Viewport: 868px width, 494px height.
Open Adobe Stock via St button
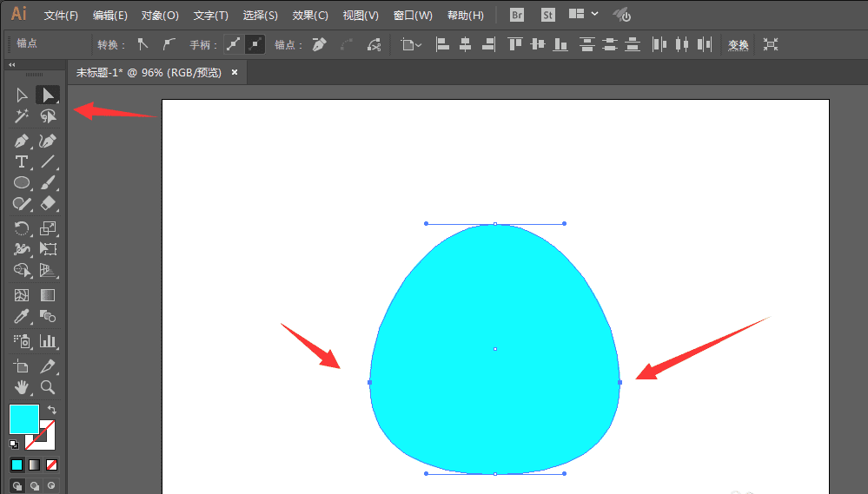tap(547, 15)
